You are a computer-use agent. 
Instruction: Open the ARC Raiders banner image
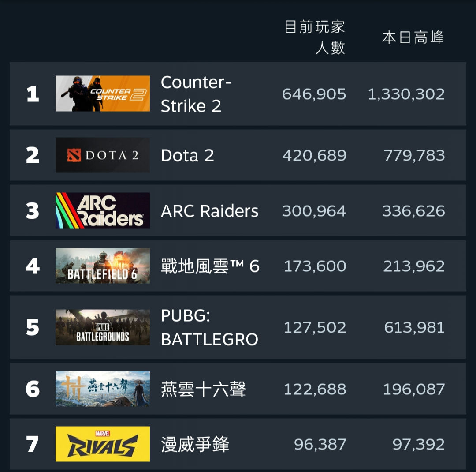(x=102, y=210)
